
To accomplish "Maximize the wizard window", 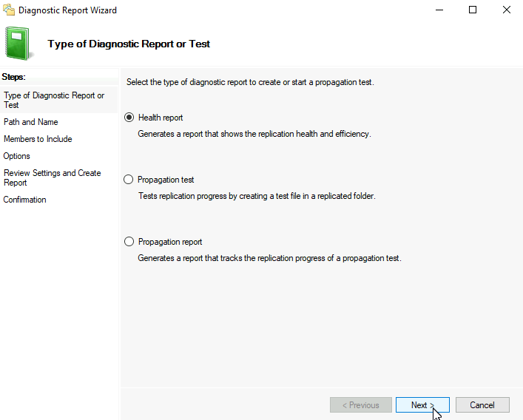I will 473,10.
